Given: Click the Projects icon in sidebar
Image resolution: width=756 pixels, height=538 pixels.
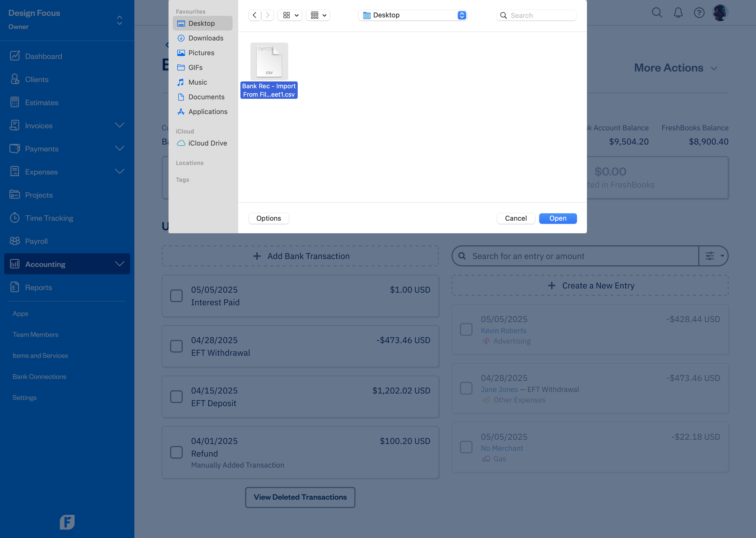Looking at the screenshot, I should click(x=15, y=195).
